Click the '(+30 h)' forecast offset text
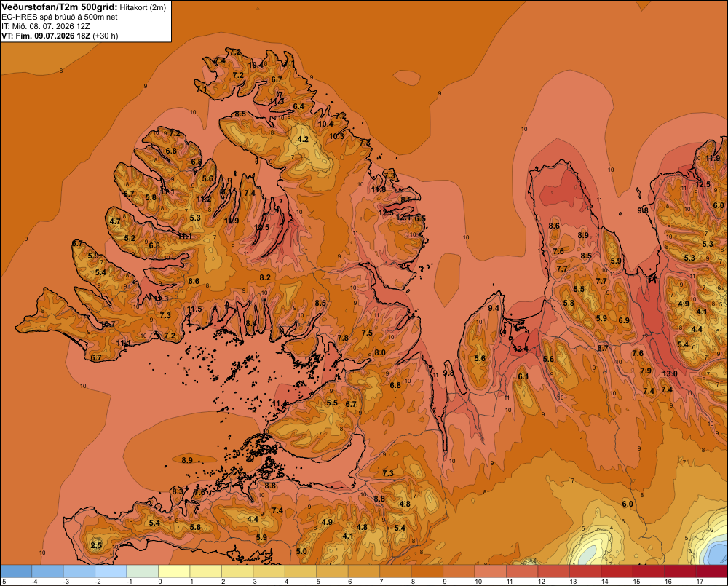This screenshot has height=586, width=728. click(106, 36)
